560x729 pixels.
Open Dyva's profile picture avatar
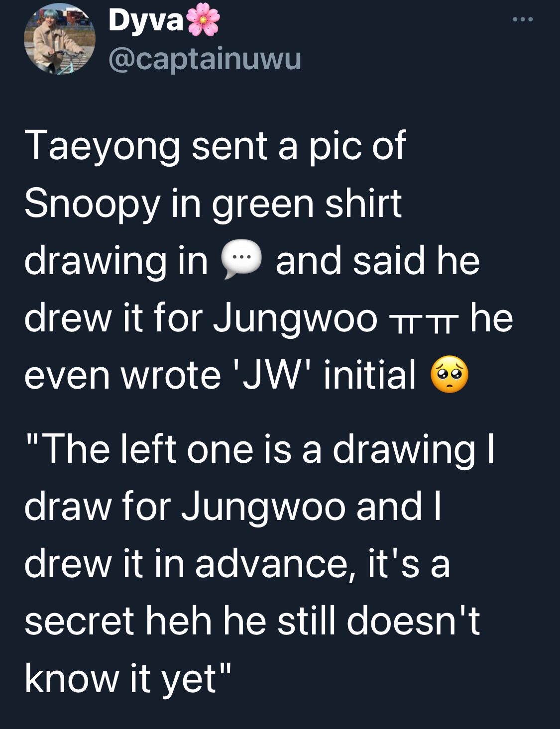tap(60, 39)
